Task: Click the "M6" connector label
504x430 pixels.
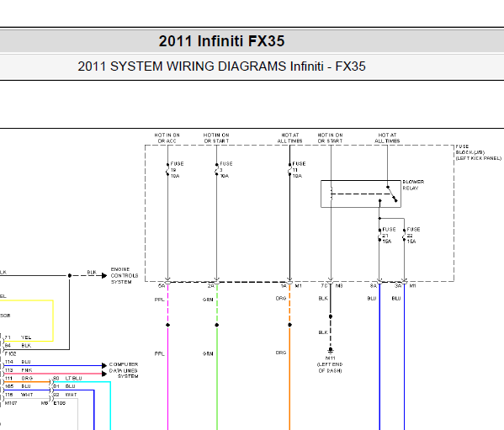Action: pos(45,403)
